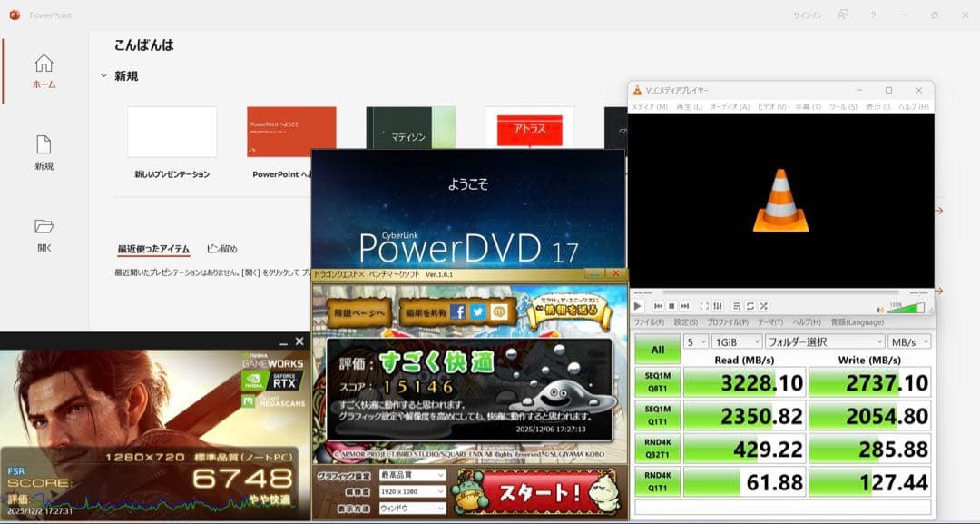The height and width of the screenshot is (524, 980).
Task: Click the VLC cone in title bar
Action: [637, 91]
